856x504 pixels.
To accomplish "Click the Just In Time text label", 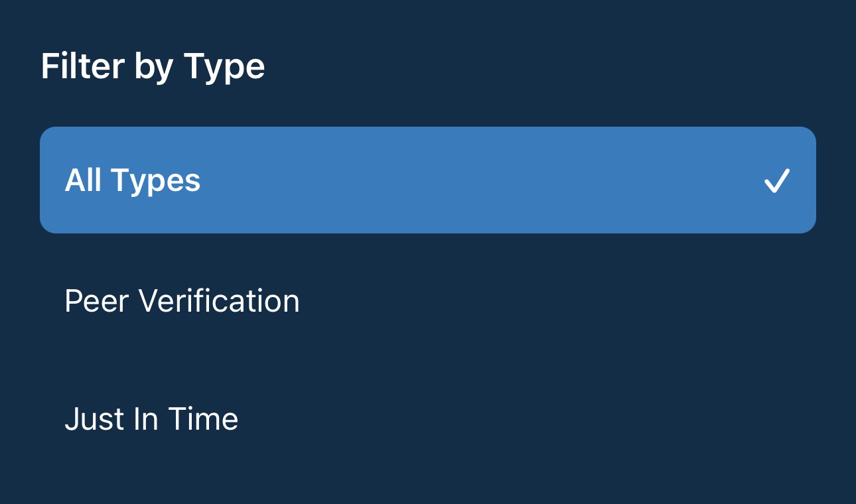I will pos(151,419).
